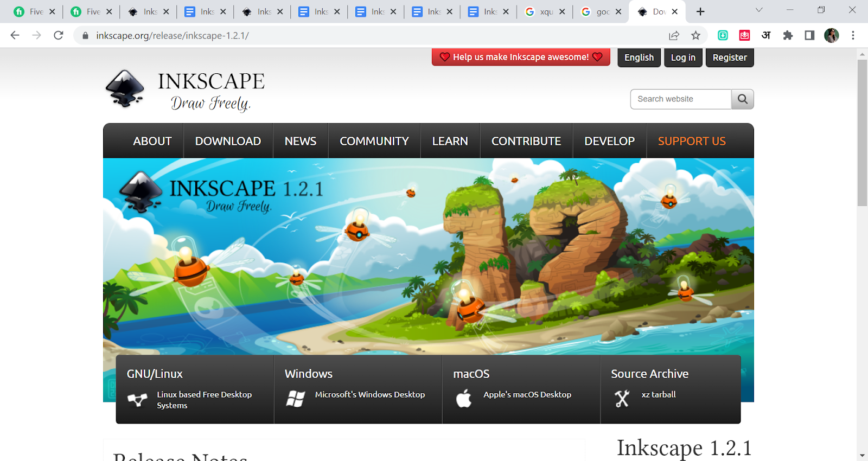
Task: Click the Log in button
Action: point(683,57)
